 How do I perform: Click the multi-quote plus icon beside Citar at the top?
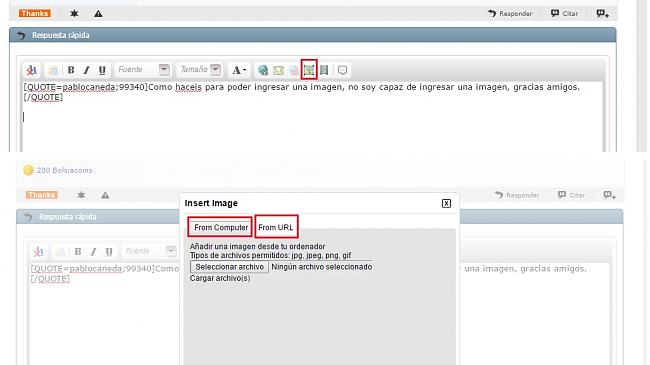pyautogui.click(x=603, y=14)
